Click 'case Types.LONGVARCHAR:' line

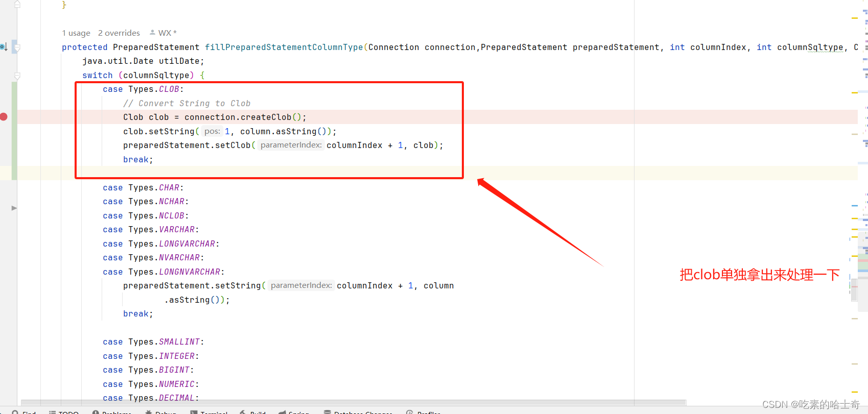point(161,244)
